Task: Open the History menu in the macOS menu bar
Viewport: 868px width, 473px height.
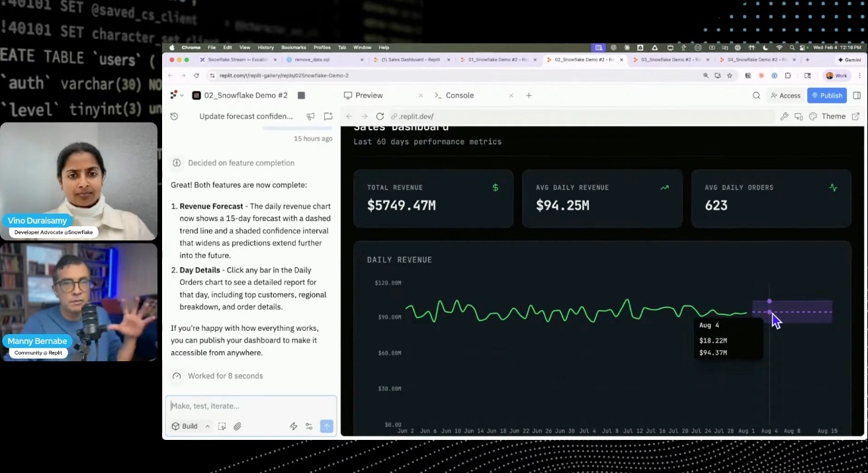Action: click(x=265, y=47)
